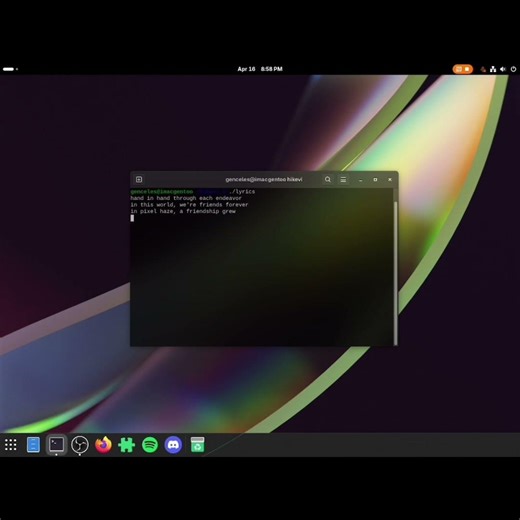
Task: Open the Show Applications grid
Action: tap(10, 445)
